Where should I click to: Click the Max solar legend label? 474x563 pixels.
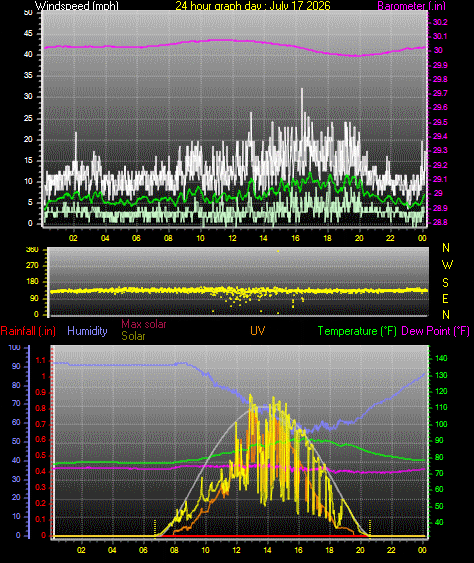144,324
